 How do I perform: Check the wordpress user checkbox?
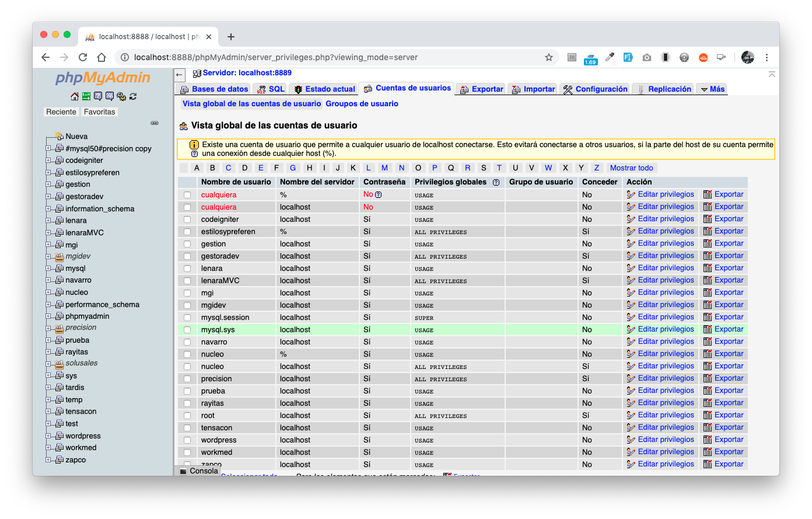(187, 440)
